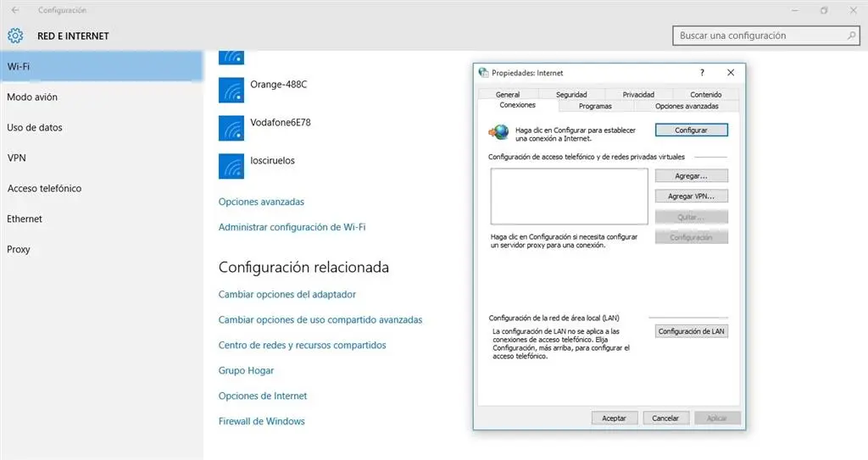Click the Agregar... button
This screenshot has width=868, height=460.
tap(692, 176)
